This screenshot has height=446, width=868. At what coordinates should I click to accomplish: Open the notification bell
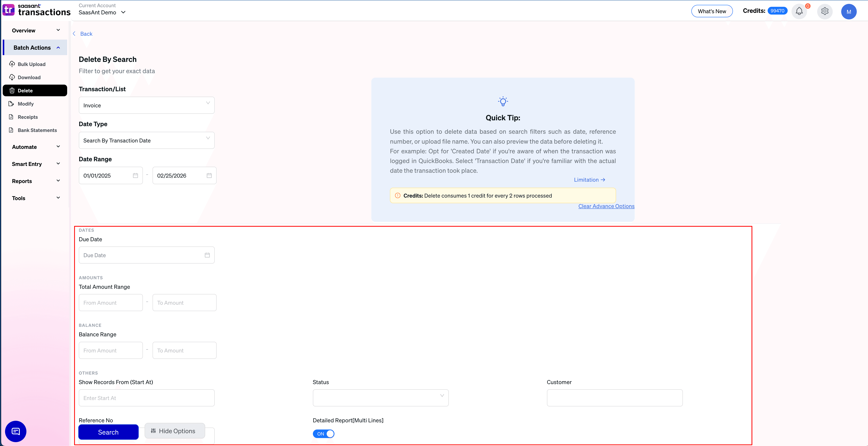point(799,11)
